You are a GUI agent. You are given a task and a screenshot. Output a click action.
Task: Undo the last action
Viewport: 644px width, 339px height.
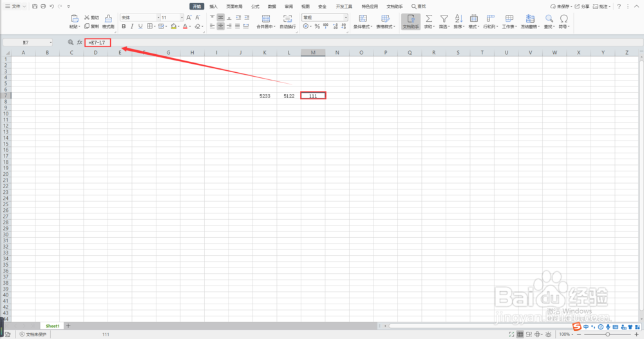click(x=52, y=6)
